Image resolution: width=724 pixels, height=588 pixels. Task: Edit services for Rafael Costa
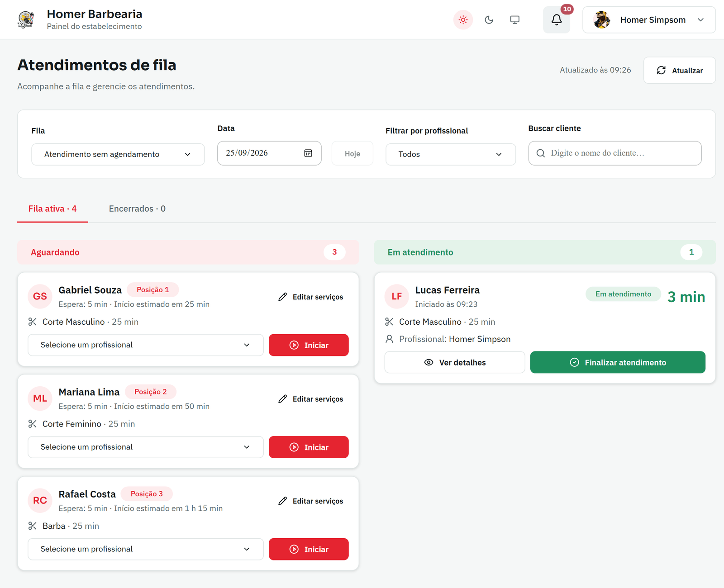click(311, 501)
